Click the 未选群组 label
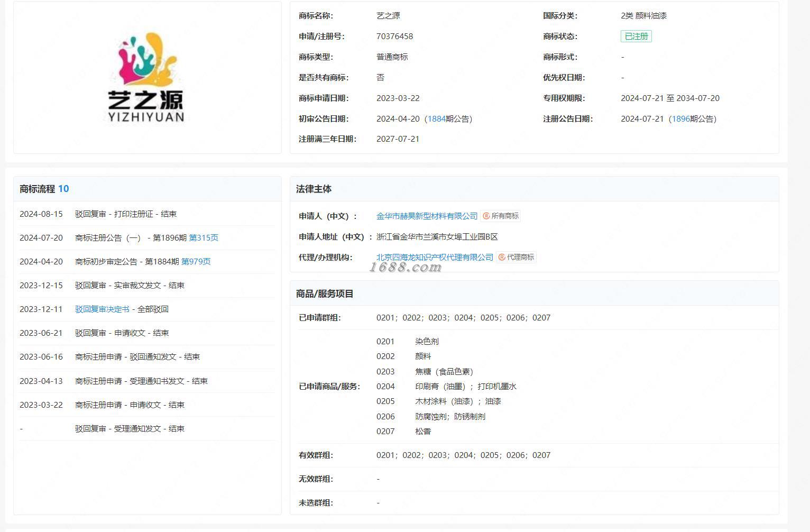 tap(316, 503)
